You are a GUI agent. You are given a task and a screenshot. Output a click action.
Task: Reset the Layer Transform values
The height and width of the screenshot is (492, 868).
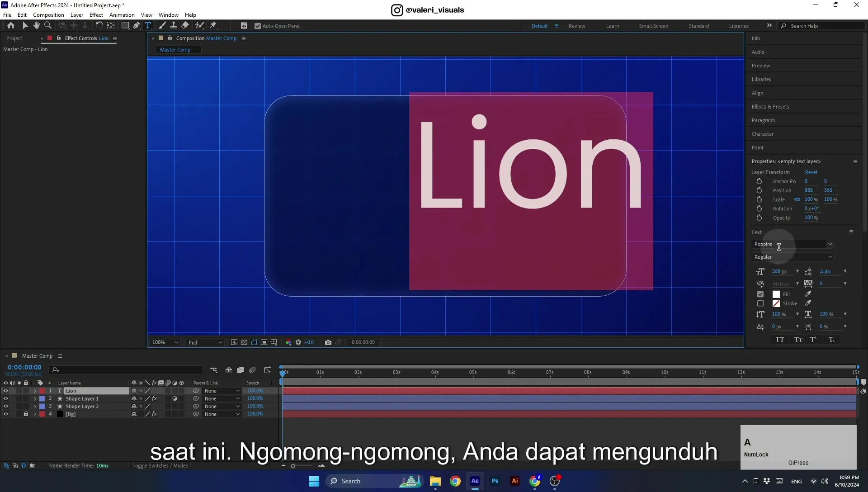[811, 172]
